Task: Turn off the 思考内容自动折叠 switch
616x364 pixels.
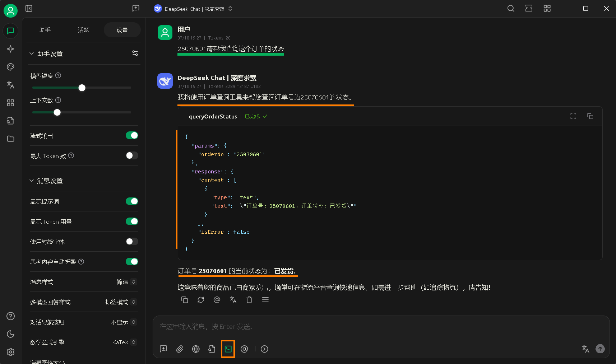Action: pyautogui.click(x=132, y=262)
